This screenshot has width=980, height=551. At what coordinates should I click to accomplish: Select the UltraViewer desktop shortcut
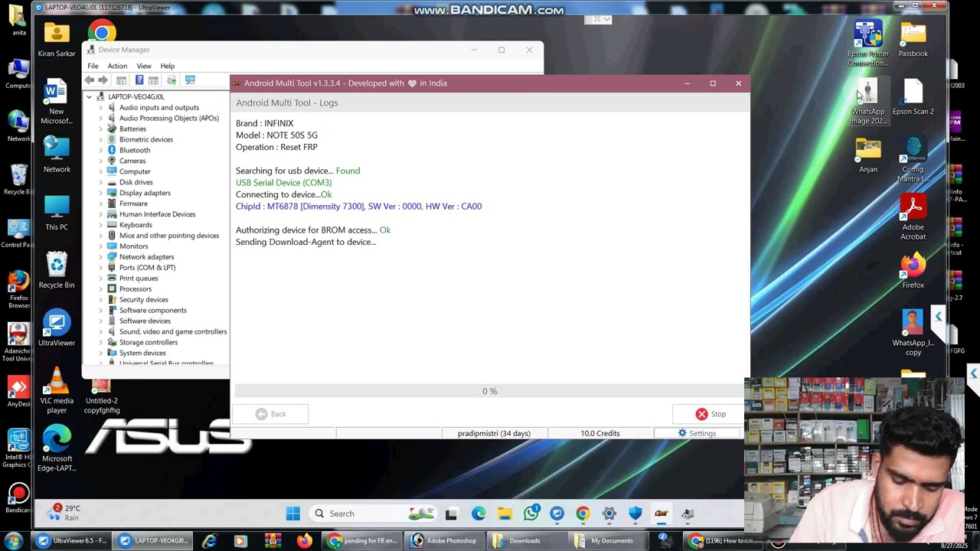[x=57, y=328]
